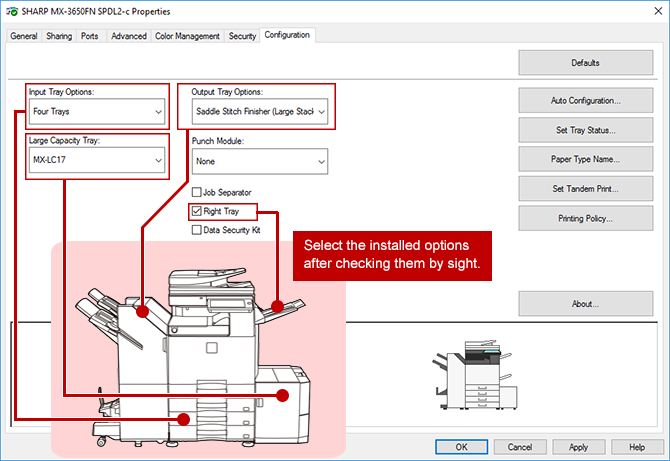Expand the Punch Module dropdown

coord(260,161)
